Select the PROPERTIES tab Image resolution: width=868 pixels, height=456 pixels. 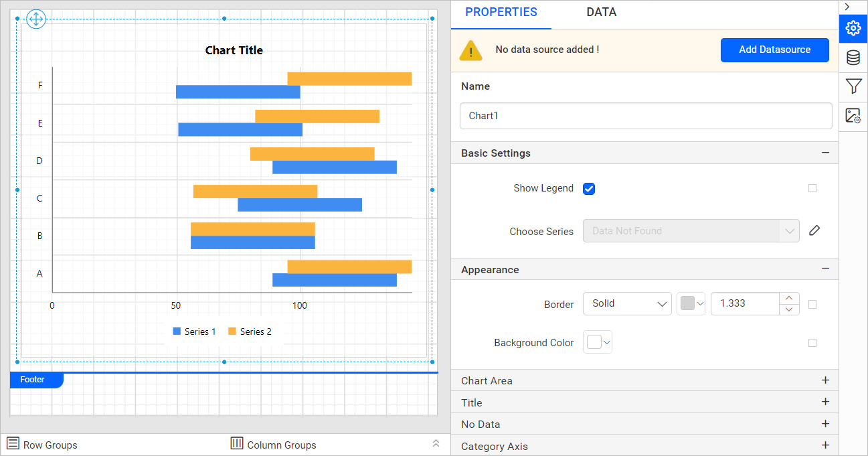[x=501, y=13]
